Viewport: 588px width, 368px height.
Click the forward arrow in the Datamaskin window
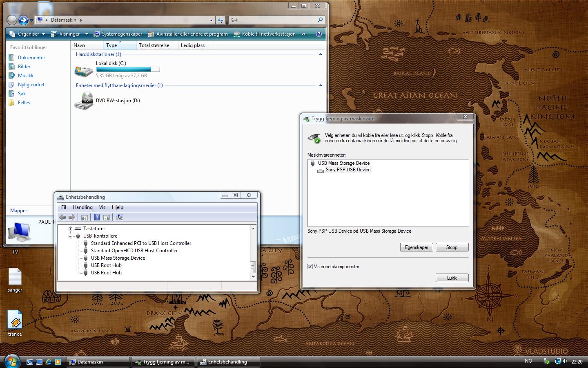pos(23,20)
